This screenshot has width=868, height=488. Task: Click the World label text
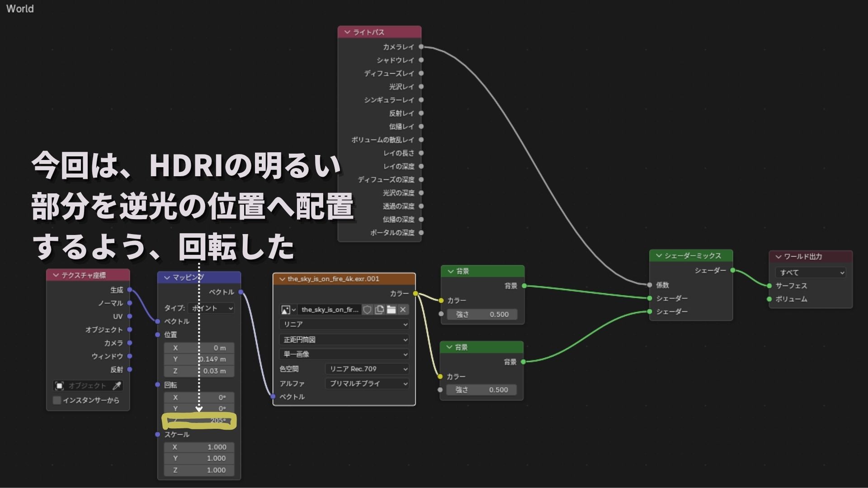[x=20, y=9]
